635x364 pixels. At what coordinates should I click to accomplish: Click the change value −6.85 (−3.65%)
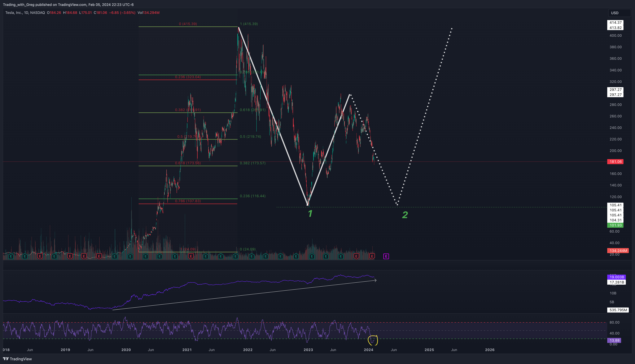122,13
